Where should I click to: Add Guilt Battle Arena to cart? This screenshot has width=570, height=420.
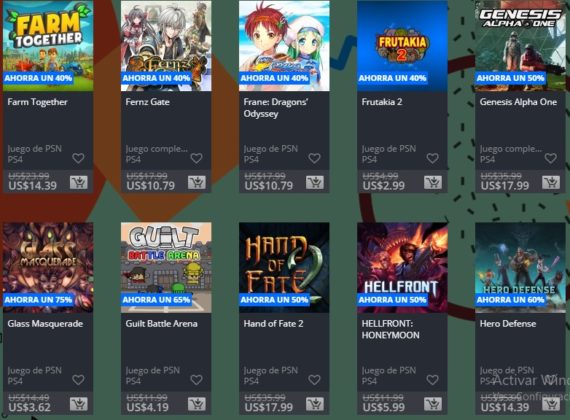197,404
